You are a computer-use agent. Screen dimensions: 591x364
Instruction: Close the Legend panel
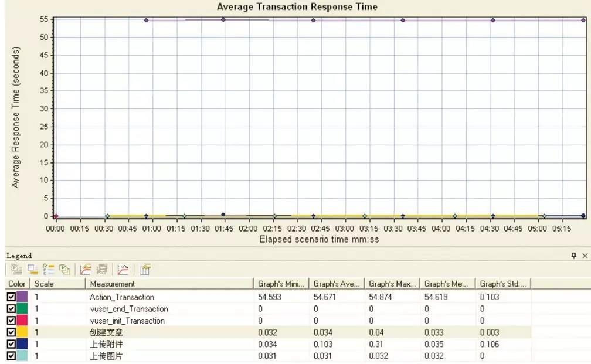coord(585,256)
